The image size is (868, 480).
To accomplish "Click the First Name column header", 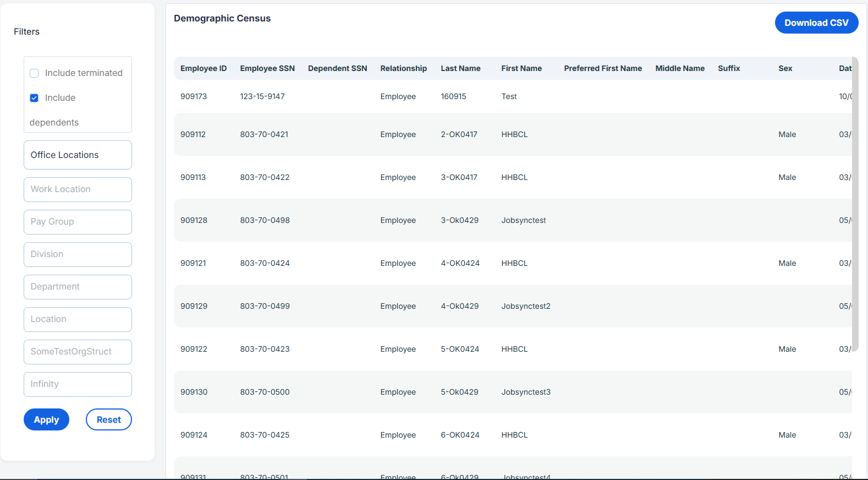I will tap(521, 68).
